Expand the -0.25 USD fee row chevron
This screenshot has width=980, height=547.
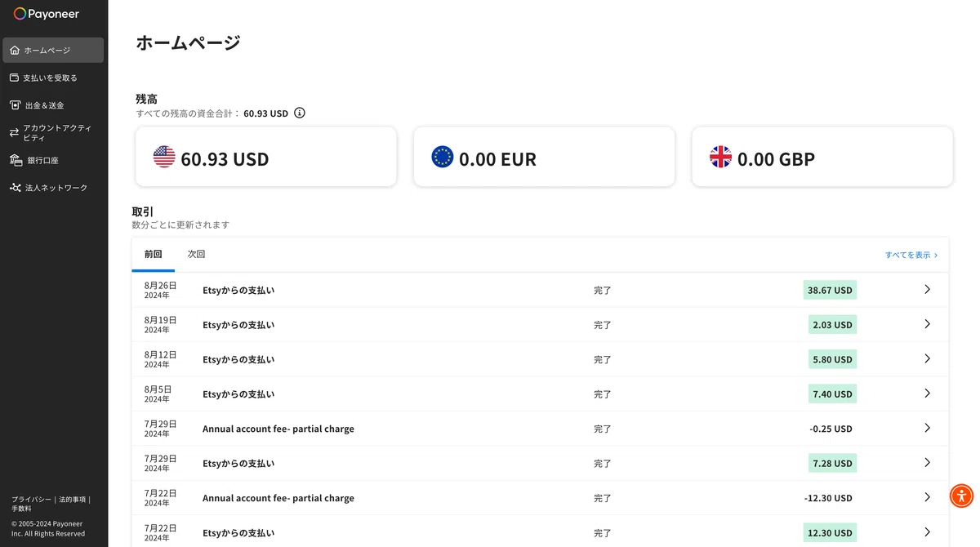pyautogui.click(x=927, y=428)
